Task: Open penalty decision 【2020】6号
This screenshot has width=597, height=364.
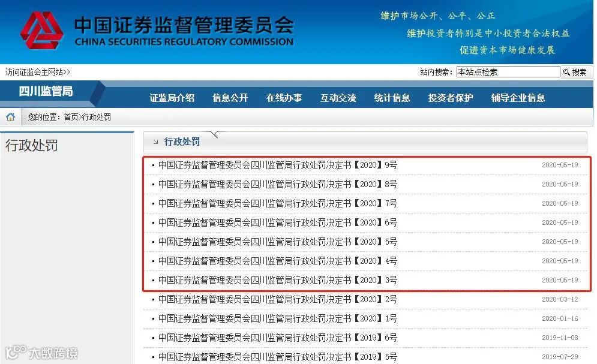Action: tap(278, 222)
